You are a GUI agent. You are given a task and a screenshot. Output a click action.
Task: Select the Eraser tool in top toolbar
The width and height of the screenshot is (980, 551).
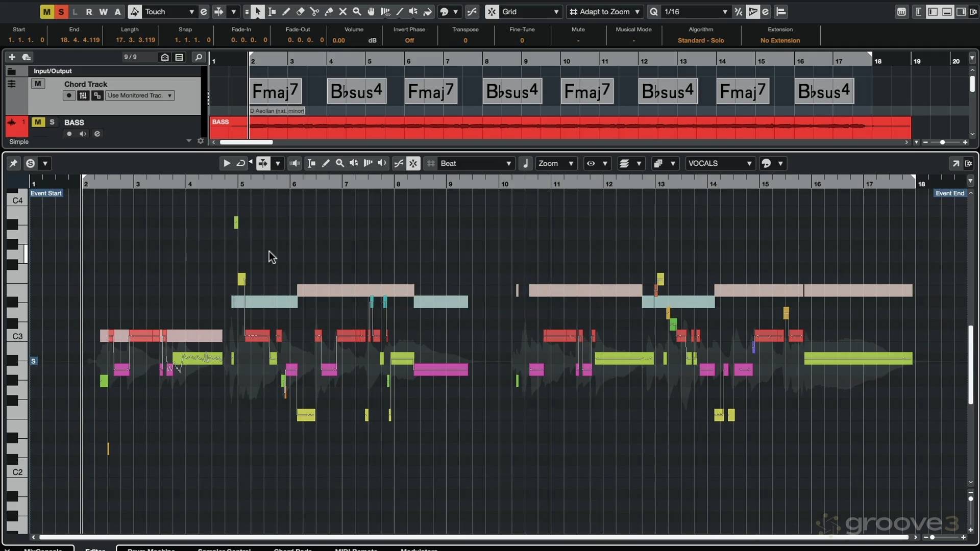(x=300, y=11)
